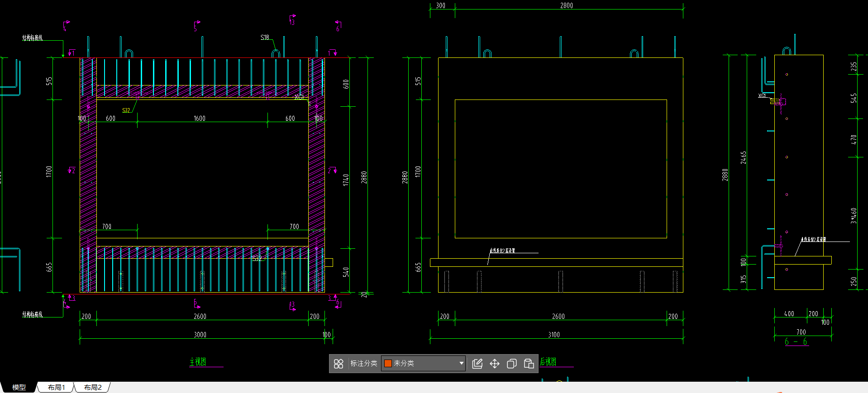Select the 2465 vertical dimension text
The width and height of the screenshot is (868, 393).
click(x=744, y=157)
